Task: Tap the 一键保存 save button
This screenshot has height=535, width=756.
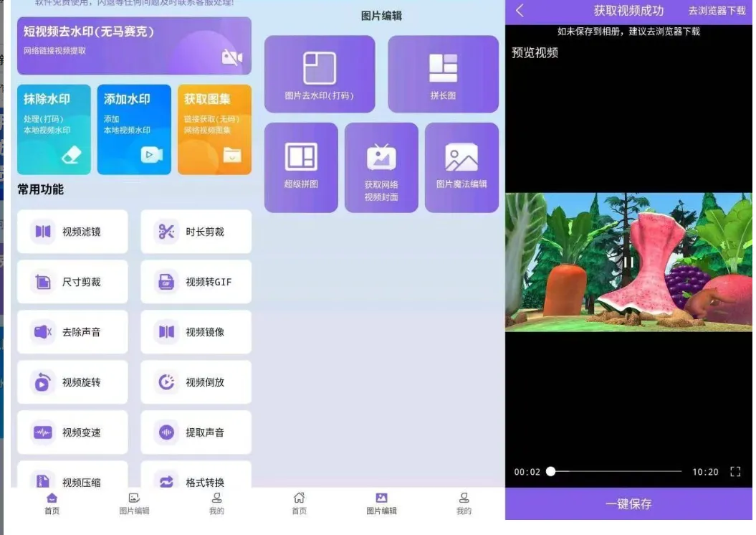Action: (628, 504)
